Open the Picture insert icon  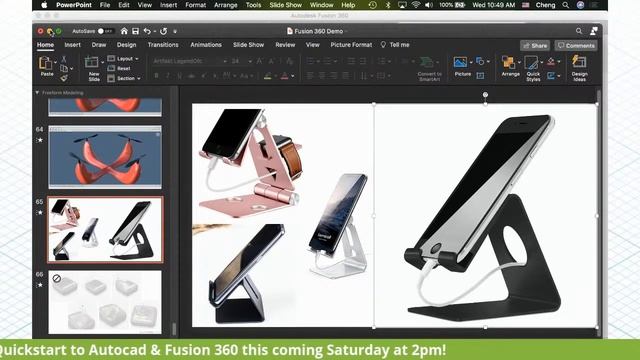click(x=460, y=62)
